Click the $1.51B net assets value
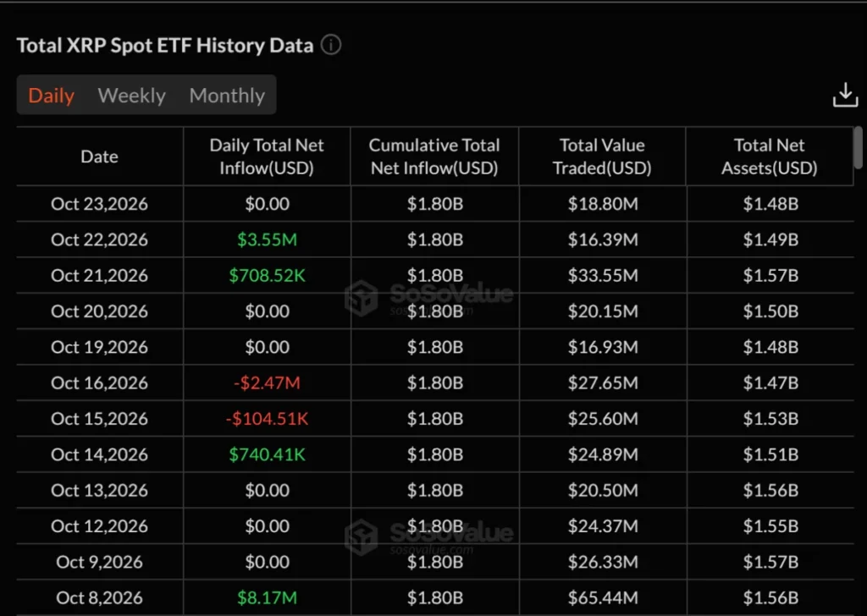The image size is (867, 616). tap(770, 454)
